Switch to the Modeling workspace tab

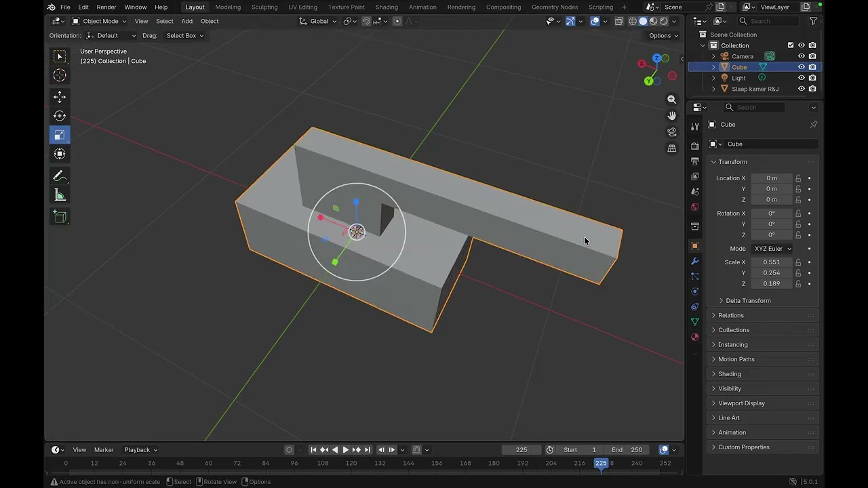[228, 7]
